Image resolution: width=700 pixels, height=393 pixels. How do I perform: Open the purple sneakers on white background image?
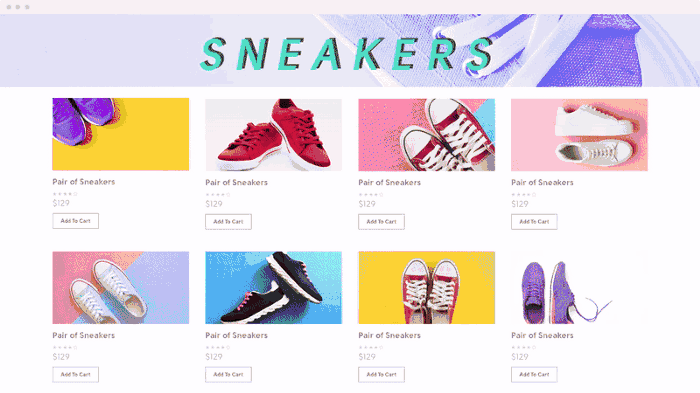[x=579, y=288]
